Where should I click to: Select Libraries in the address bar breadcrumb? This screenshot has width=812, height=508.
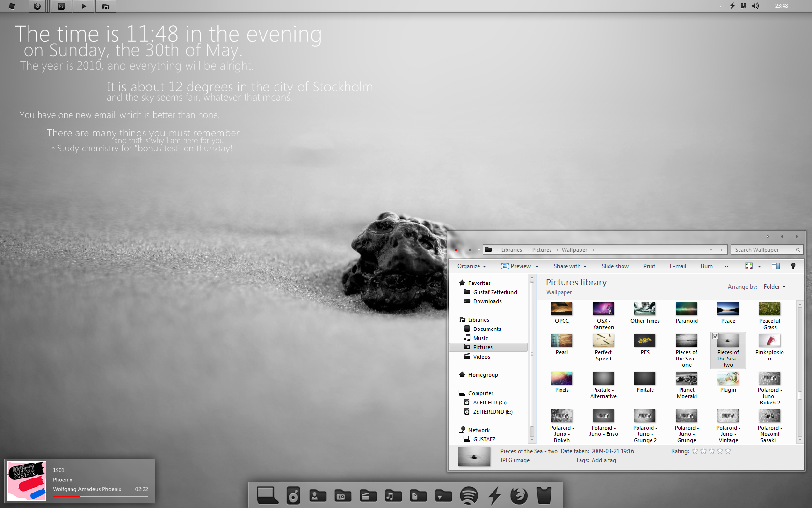pyautogui.click(x=511, y=250)
